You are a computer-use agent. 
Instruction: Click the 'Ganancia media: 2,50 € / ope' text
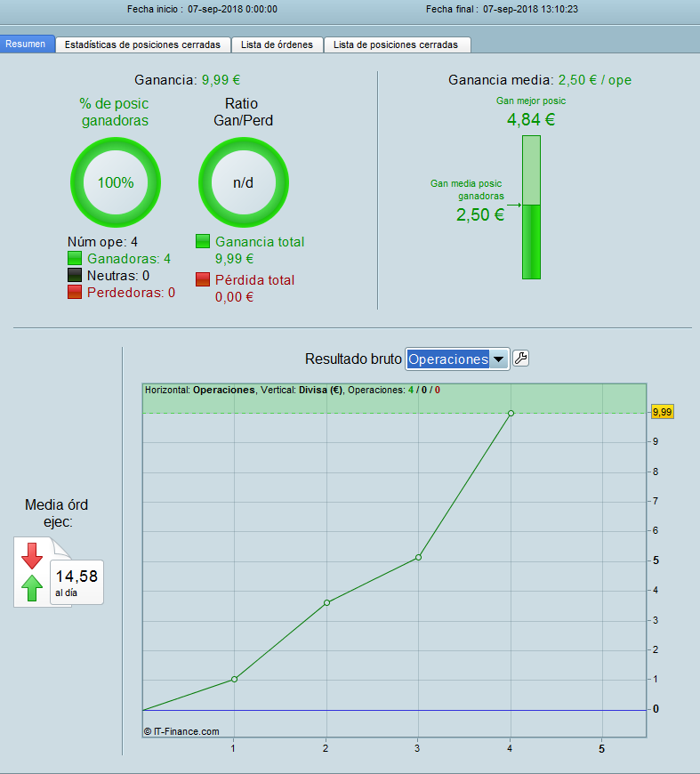coord(540,80)
